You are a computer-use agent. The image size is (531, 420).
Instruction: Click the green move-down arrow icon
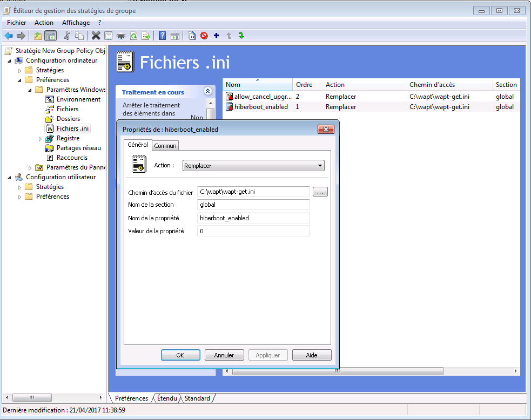pos(241,36)
